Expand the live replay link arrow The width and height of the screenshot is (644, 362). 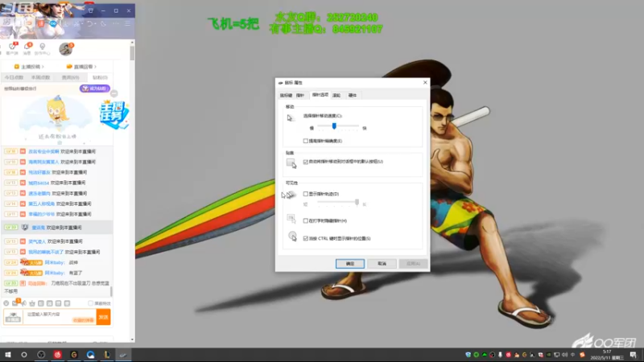pos(95,67)
